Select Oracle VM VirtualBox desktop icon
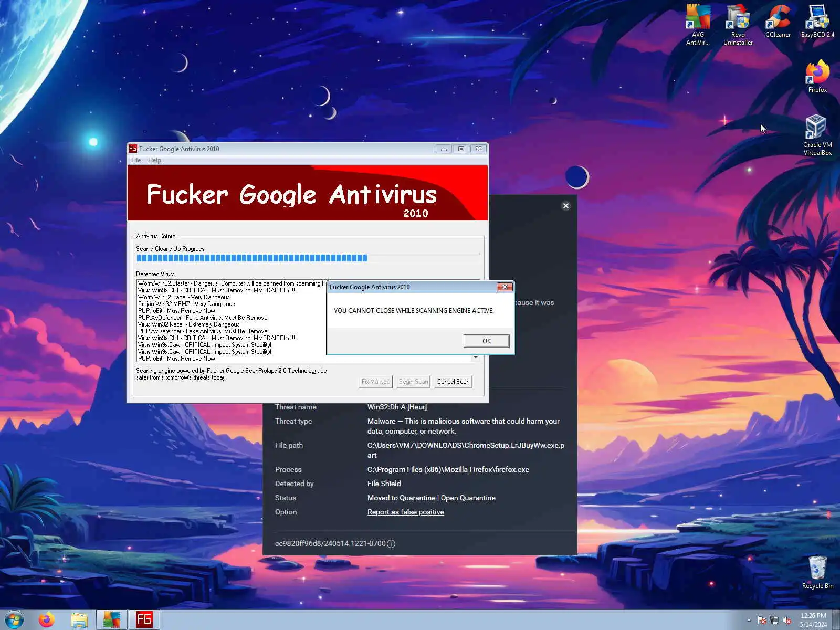 pyautogui.click(x=817, y=135)
